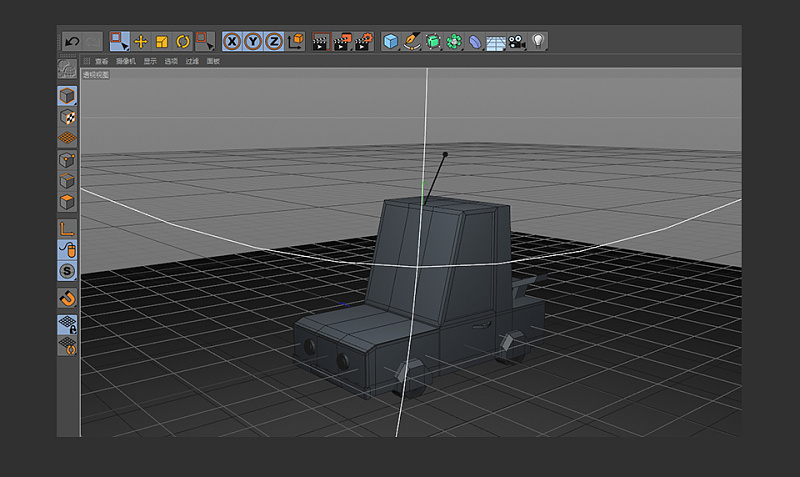800x477 pixels.
Task: Activate the Move tool
Action: coord(141,41)
